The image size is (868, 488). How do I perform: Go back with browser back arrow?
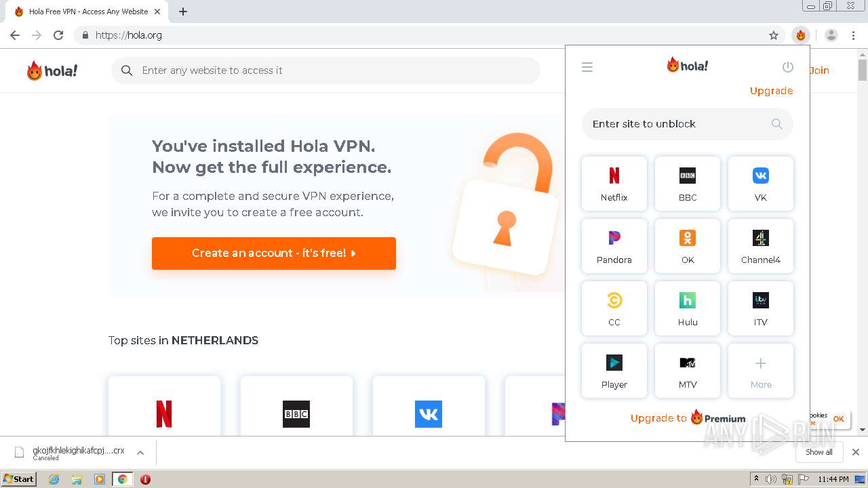(15, 35)
